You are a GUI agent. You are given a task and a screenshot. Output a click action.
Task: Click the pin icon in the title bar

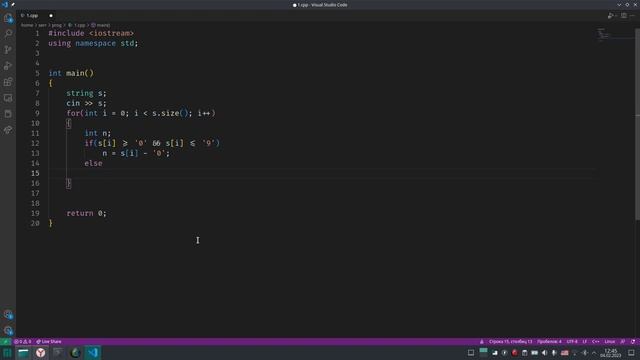[13, 5]
